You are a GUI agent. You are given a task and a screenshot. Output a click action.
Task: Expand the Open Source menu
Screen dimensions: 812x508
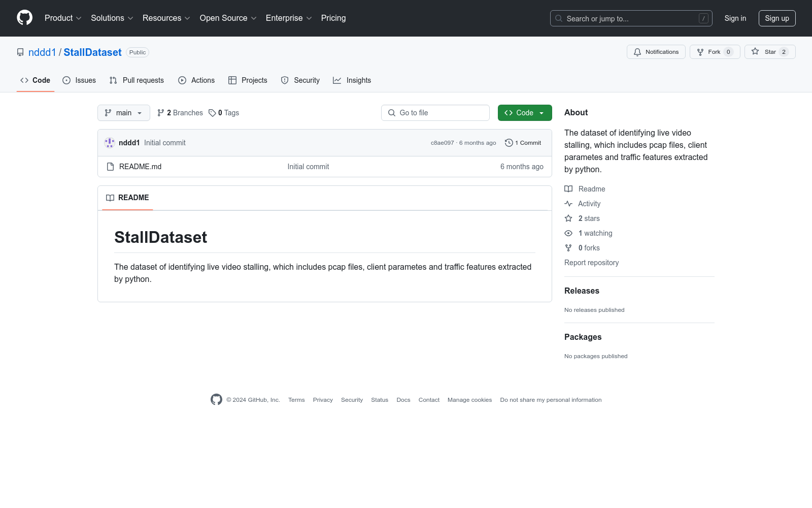228,18
